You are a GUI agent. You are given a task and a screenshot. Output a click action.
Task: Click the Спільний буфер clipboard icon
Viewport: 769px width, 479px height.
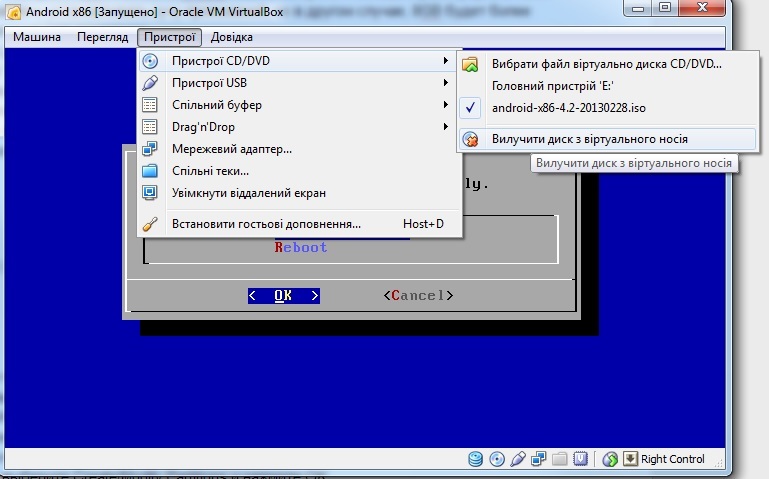point(150,105)
